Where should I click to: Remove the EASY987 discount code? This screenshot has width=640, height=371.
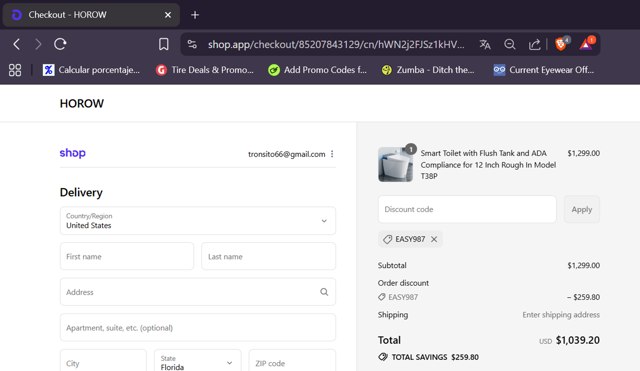pos(434,239)
